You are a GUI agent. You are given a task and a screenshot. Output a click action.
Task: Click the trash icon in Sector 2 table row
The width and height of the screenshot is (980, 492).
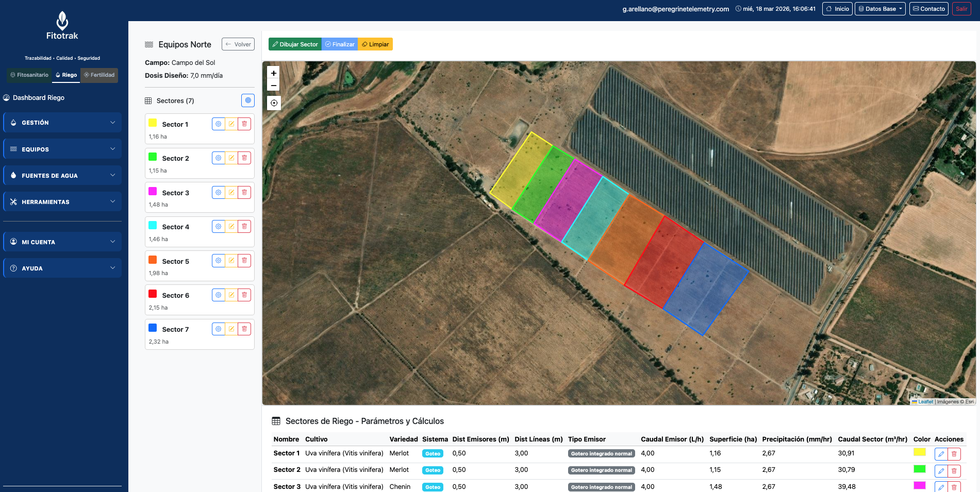(x=954, y=470)
